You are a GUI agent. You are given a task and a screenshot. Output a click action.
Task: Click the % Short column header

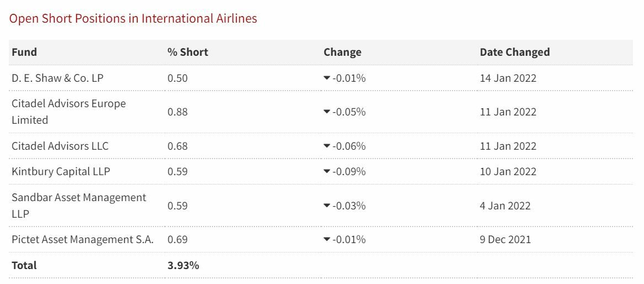tap(188, 52)
